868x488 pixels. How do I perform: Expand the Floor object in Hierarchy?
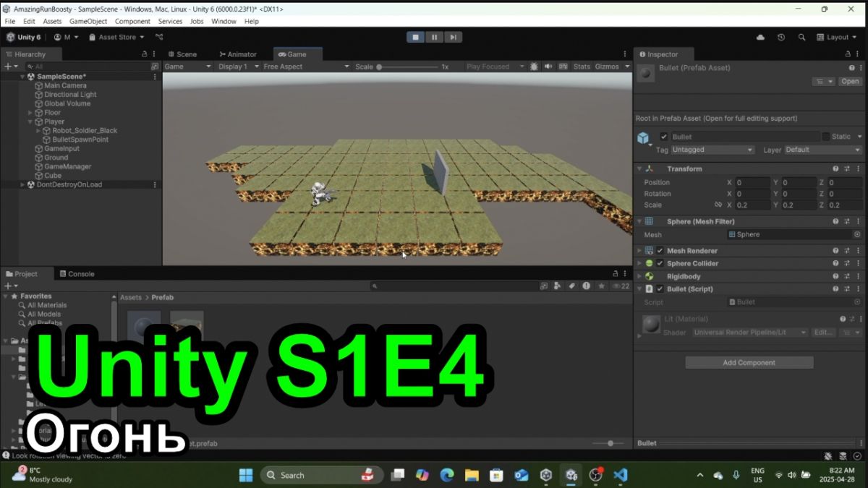[30, 113]
